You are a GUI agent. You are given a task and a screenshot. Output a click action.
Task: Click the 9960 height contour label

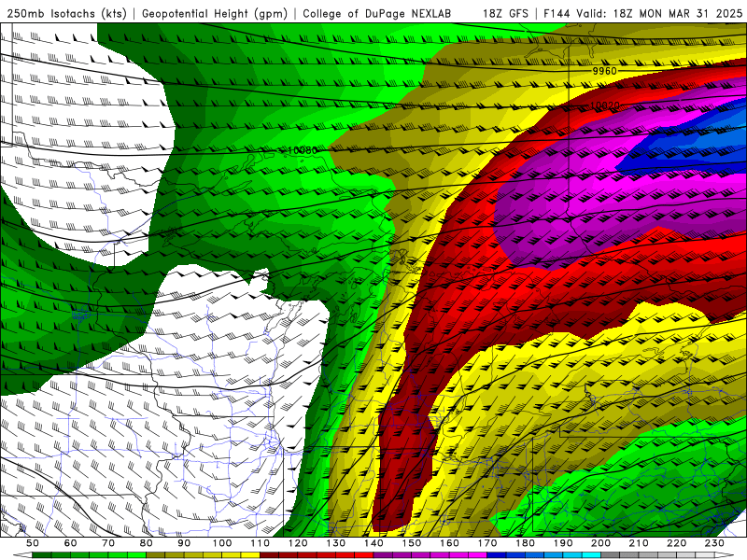click(x=604, y=71)
